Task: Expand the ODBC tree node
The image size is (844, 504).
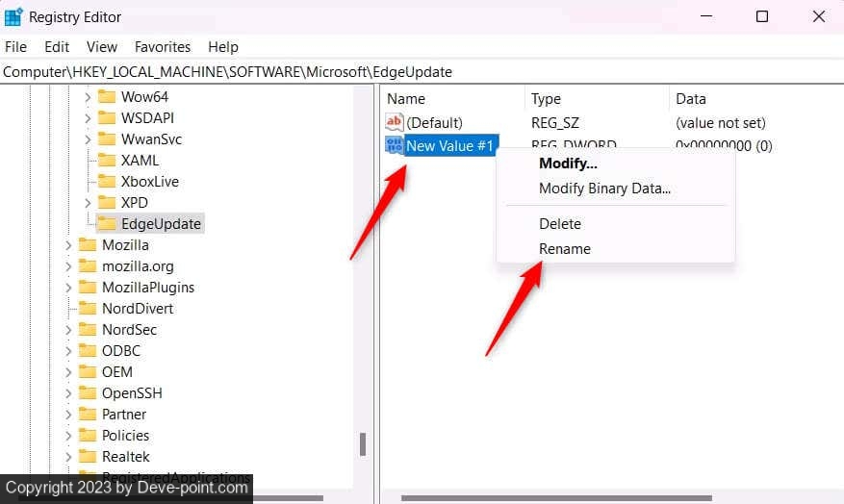Action: point(68,351)
